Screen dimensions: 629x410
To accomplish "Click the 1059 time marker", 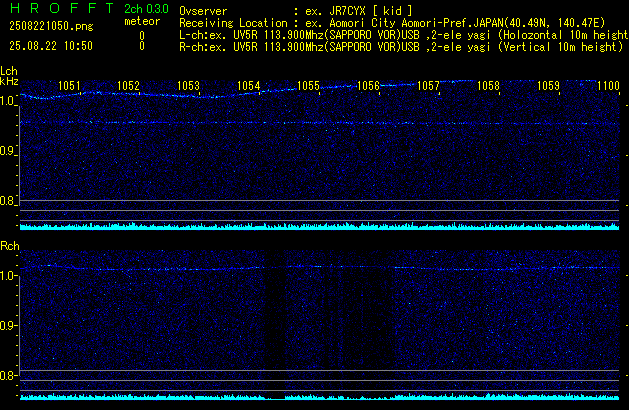I will (x=548, y=86).
